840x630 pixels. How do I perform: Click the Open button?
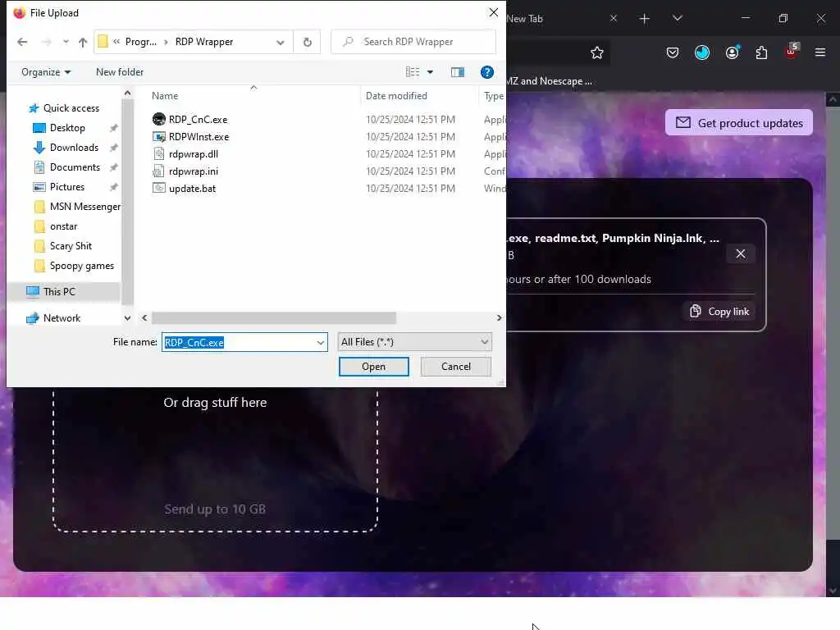(x=373, y=367)
